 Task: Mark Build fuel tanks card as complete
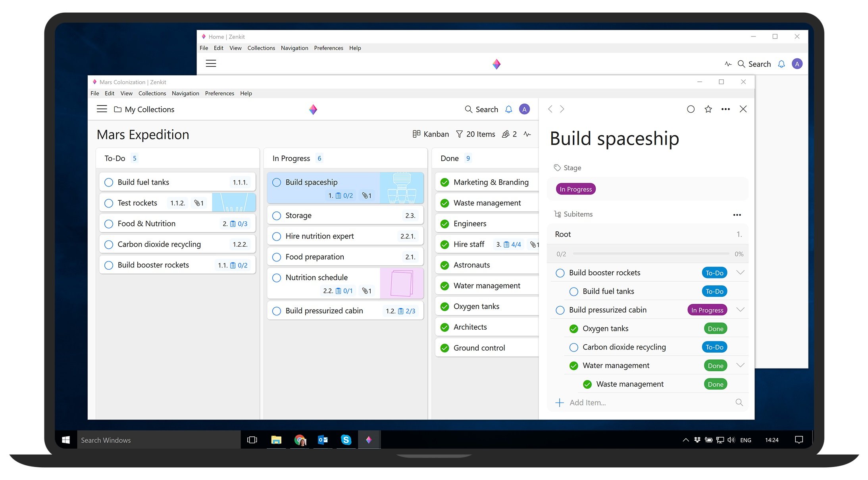109,182
